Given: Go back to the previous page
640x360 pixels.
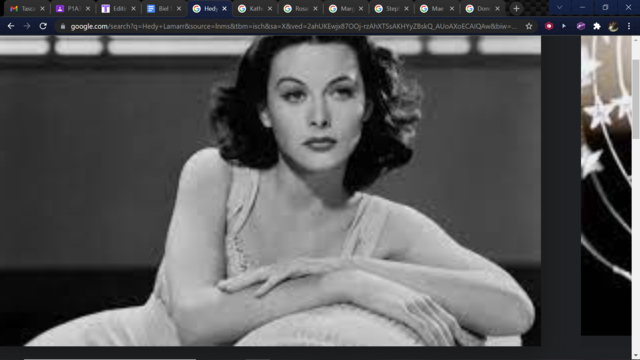Looking at the screenshot, I should click(11, 26).
